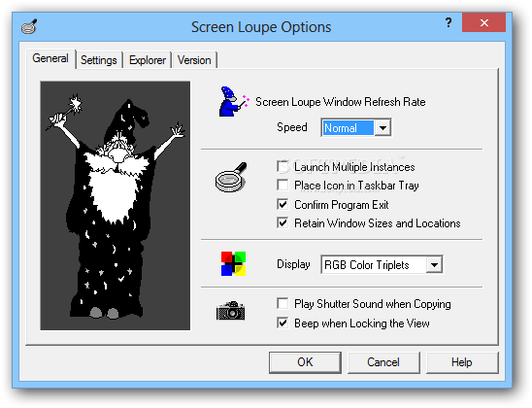
Task: Open the Speed dropdown arrow
Action: 382,128
